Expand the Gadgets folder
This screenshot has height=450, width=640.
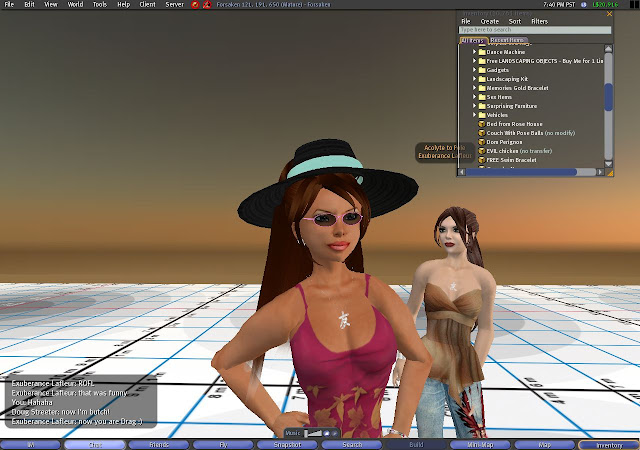[474, 70]
